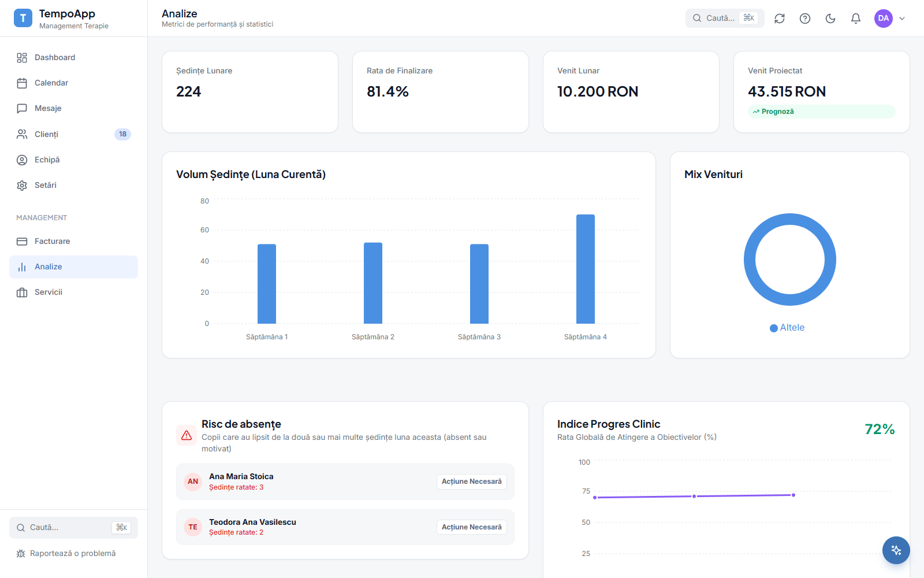The width and height of the screenshot is (924, 578).
Task: Select the Analize sidebar item
Action: pos(73,266)
